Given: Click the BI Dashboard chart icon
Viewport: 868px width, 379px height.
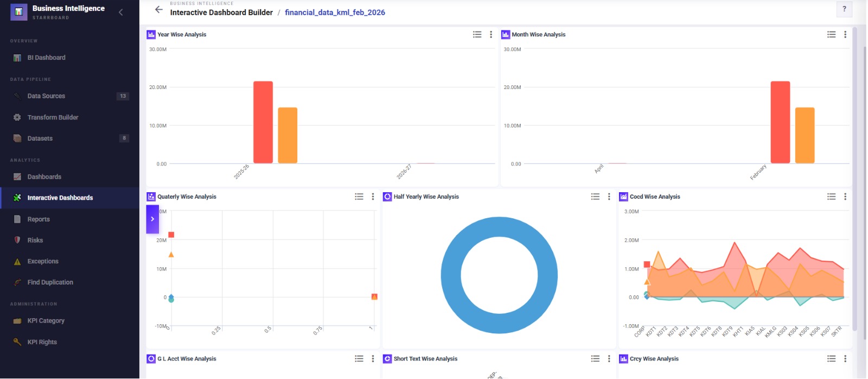Looking at the screenshot, I should click(17, 58).
